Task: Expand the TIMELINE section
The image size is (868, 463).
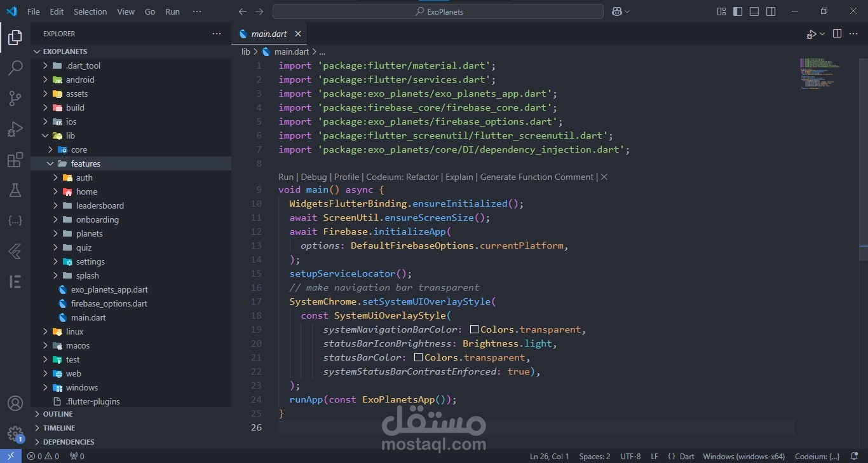Action: 131,428
